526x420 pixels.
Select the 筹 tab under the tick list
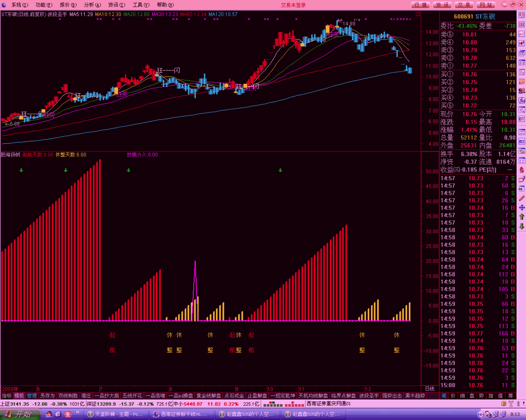coord(510,396)
